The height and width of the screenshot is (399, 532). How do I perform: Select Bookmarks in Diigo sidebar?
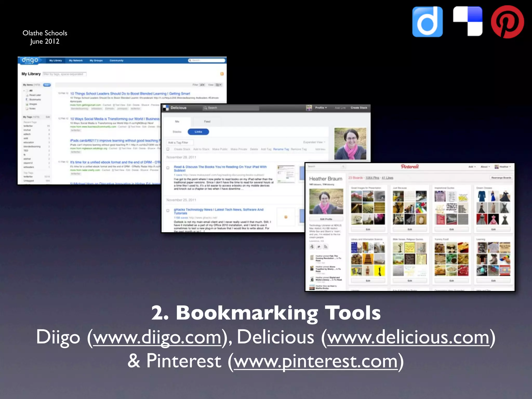(33, 99)
